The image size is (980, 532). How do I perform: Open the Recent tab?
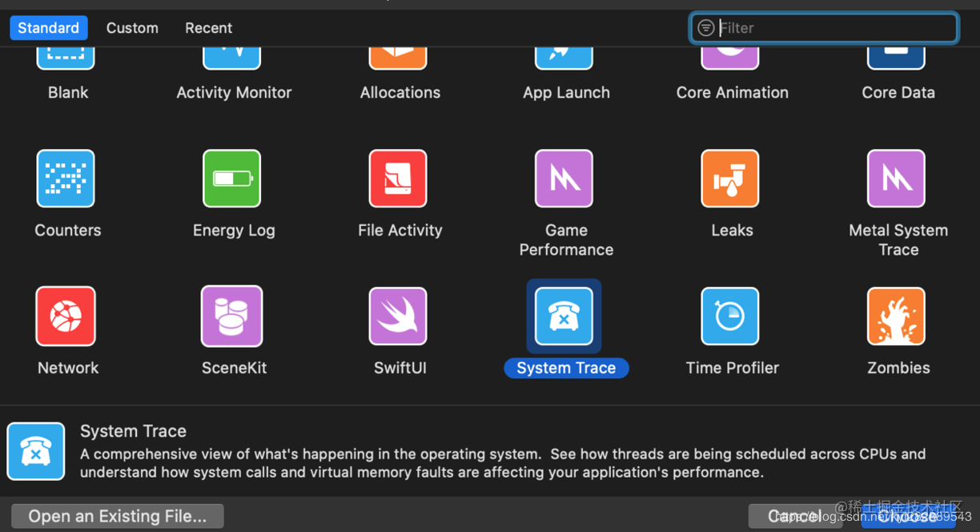[x=208, y=28]
